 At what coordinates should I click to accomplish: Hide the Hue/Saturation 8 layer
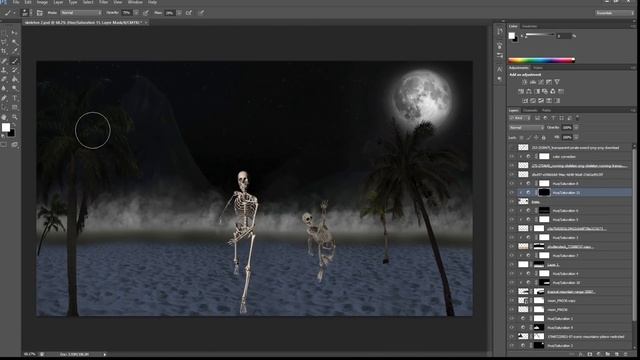click(x=512, y=183)
